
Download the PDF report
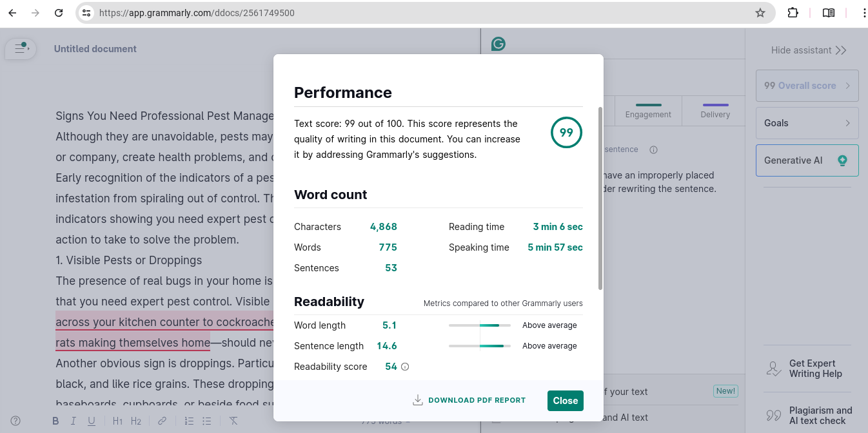click(469, 400)
